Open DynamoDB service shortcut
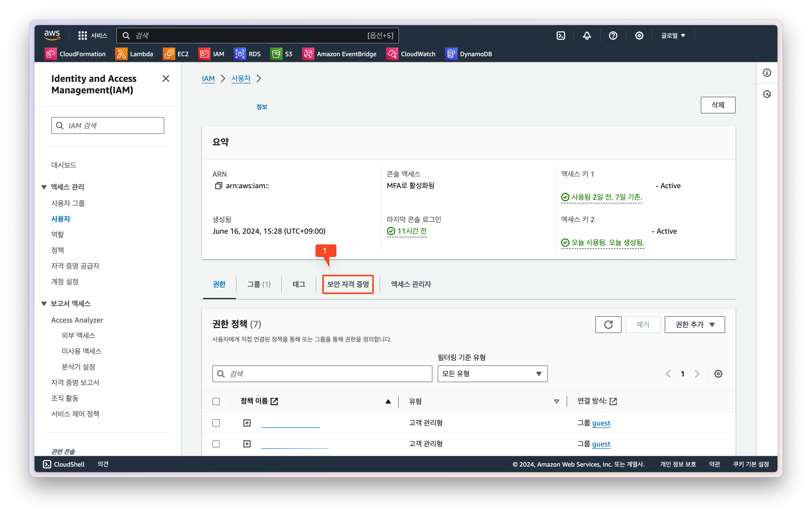This screenshot has width=812, height=516. [468, 54]
